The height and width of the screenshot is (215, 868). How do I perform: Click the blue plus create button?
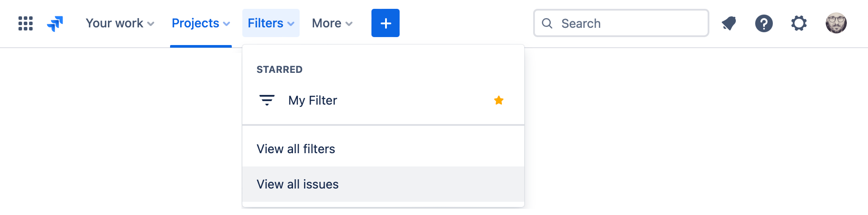click(385, 23)
